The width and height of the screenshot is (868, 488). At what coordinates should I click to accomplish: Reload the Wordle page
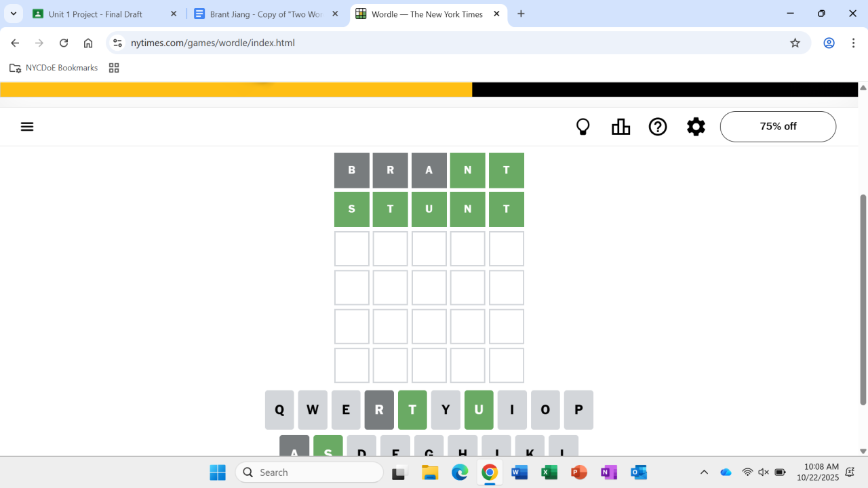pyautogui.click(x=64, y=43)
